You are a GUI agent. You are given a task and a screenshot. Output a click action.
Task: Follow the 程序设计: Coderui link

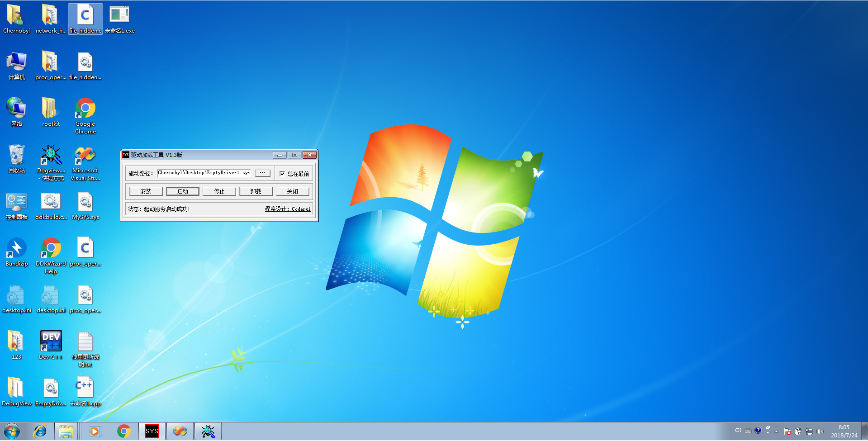pyautogui.click(x=288, y=209)
